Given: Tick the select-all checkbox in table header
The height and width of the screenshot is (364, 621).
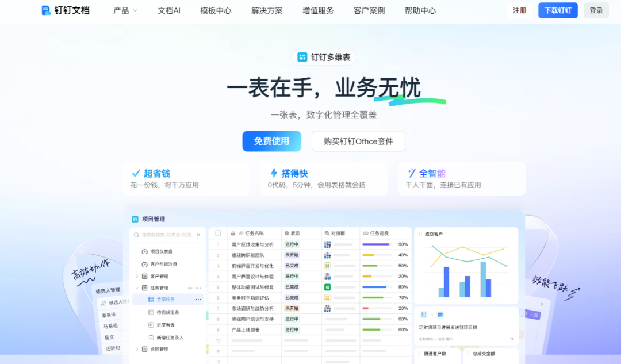Looking at the screenshot, I should click(x=218, y=233).
